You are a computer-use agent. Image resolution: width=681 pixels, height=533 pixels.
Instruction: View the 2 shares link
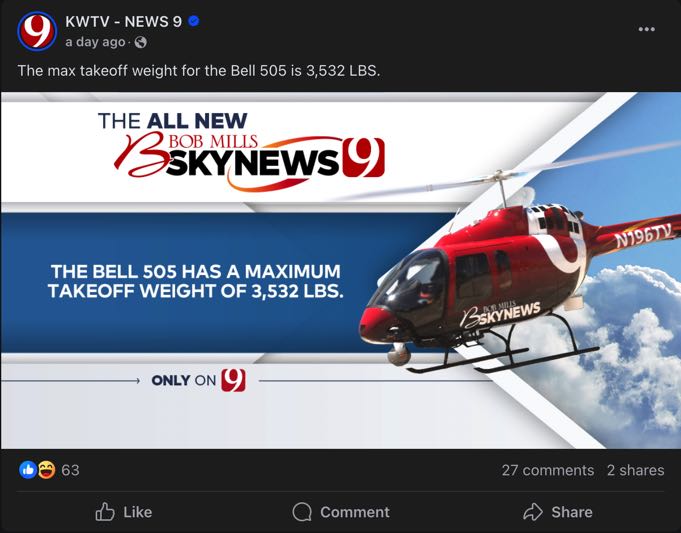pyautogui.click(x=635, y=470)
